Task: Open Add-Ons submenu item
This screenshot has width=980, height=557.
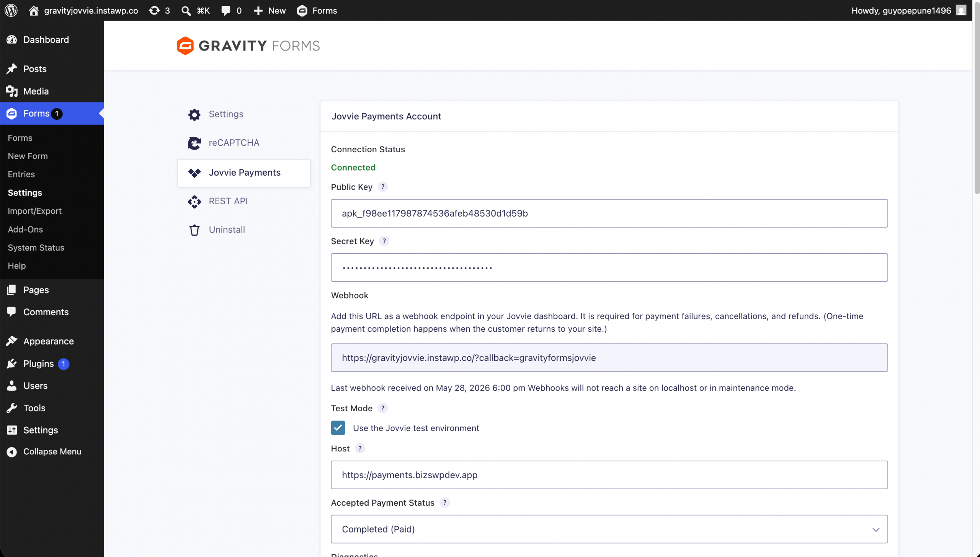Action: coord(25,229)
